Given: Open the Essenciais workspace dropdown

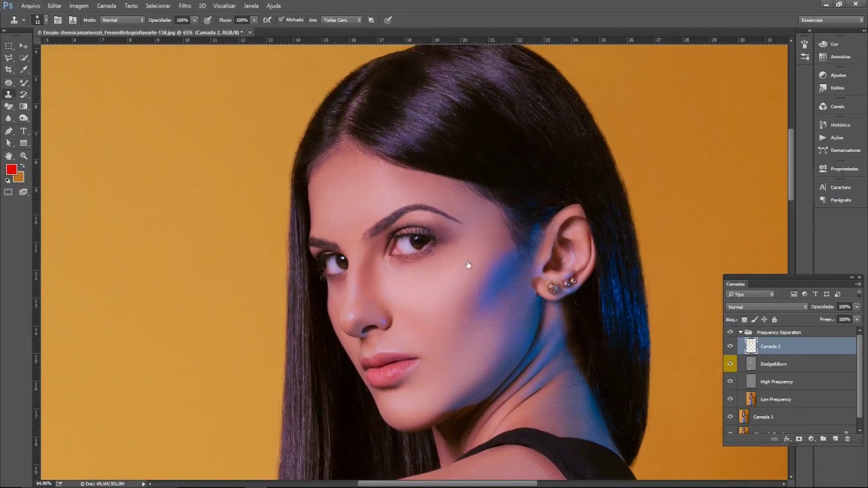Looking at the screenshot, I should tap(832, 20).
